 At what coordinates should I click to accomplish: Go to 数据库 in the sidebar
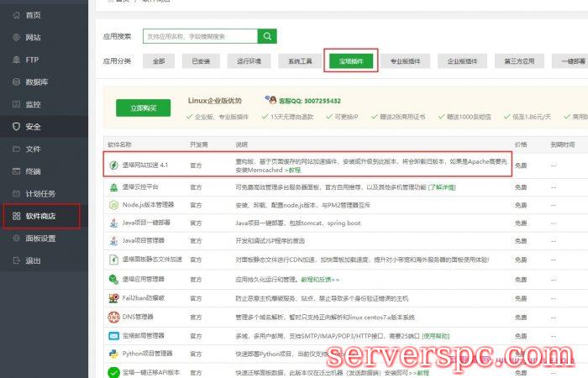tap(35, 82)
